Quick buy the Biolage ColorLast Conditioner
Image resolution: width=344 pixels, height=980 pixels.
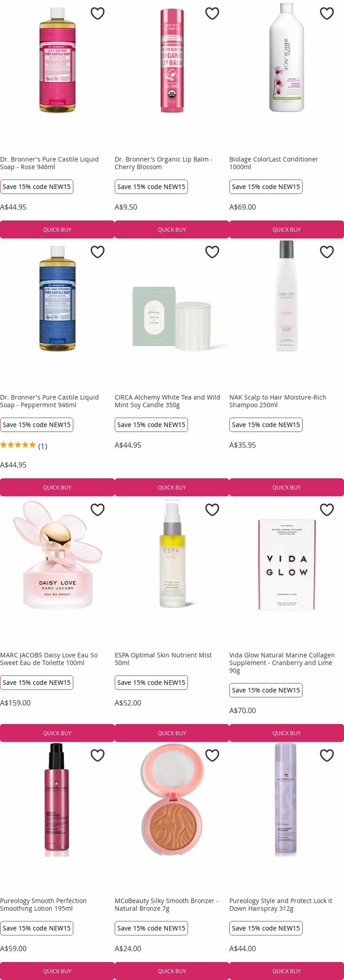click(x=287, y=229)
